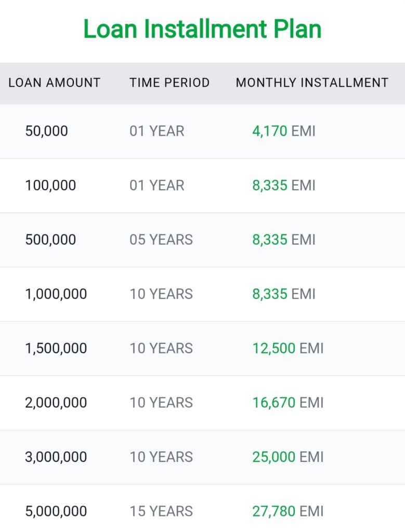Click the 50,000 loan amount cell

pyautogui.click(x=46, y=131)
